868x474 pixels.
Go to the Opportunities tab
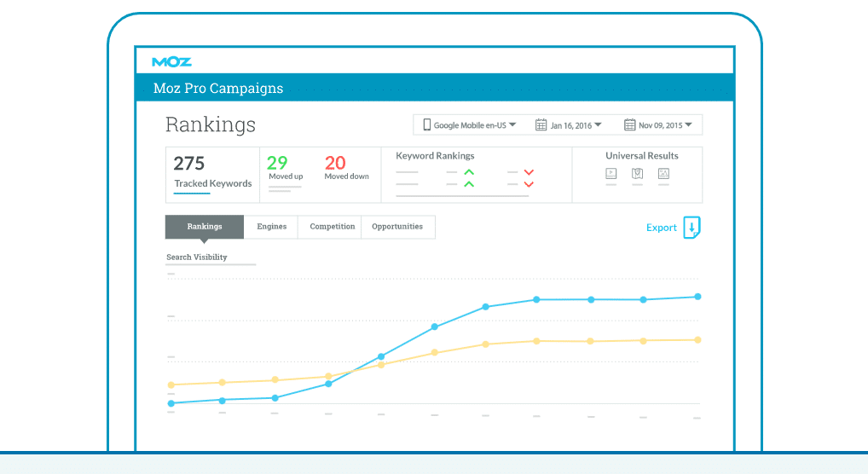point(397,227)
